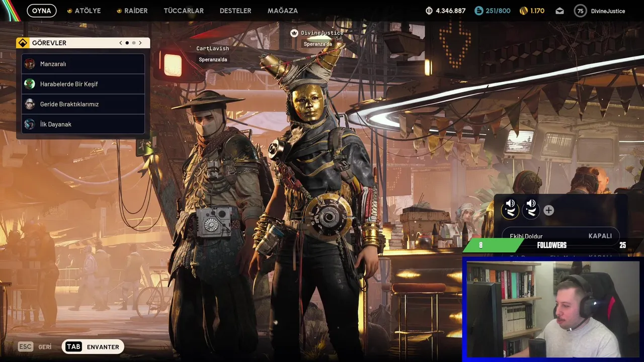The image size is (644, 362).
Task: Click the 1.170 token balance
Action: point(537,11)
